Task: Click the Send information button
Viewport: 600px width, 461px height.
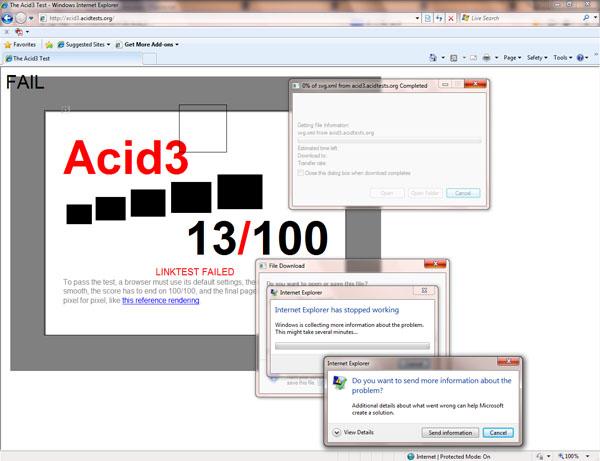Action: tap(450, 433)
